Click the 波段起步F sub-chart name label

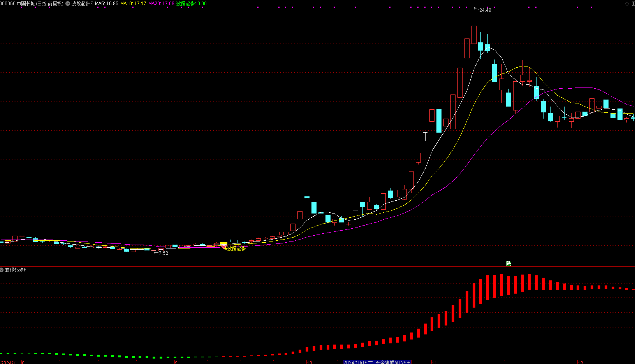coord(16,270)
